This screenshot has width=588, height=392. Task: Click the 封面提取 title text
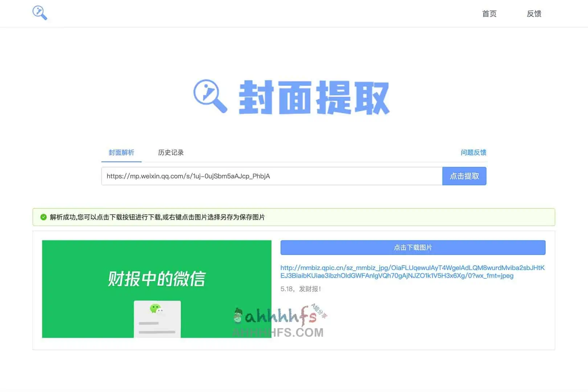(x=314, y=97)
